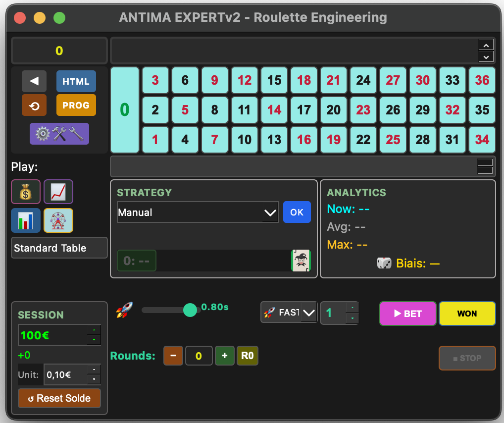This screenshot has height=423, width=504.
Task: Select black number 10 on the table
Action: 245,140
